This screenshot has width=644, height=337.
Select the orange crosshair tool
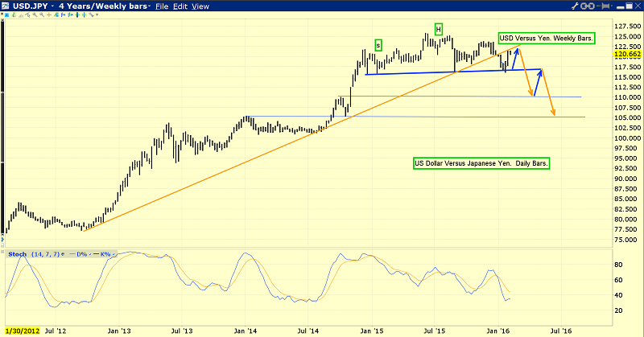[49, 14]
